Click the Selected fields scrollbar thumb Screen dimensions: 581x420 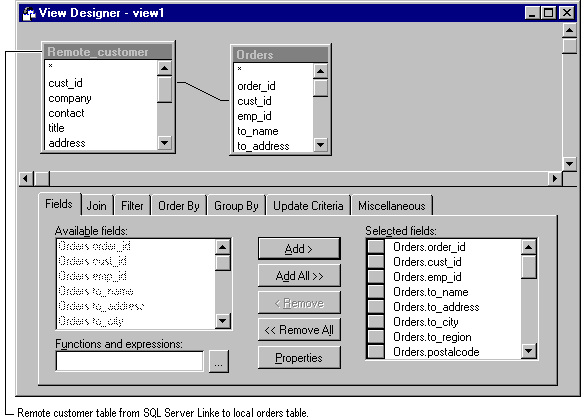pos(529,267)
